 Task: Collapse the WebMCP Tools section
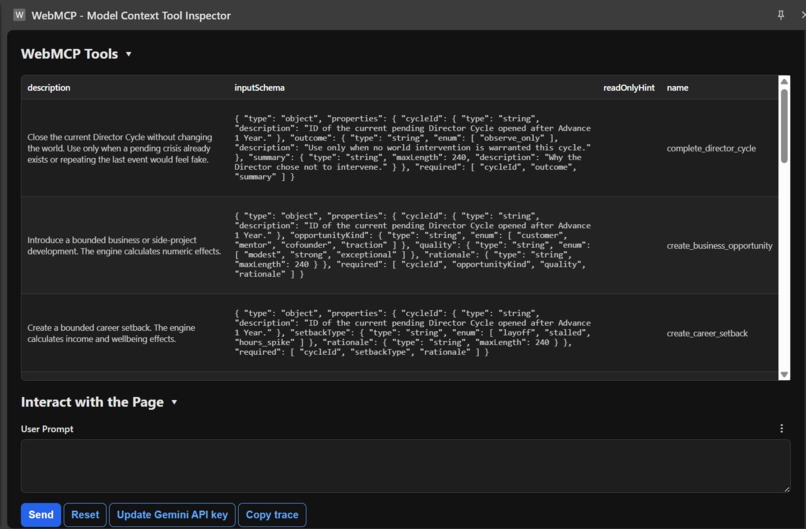tap(129, 54)
